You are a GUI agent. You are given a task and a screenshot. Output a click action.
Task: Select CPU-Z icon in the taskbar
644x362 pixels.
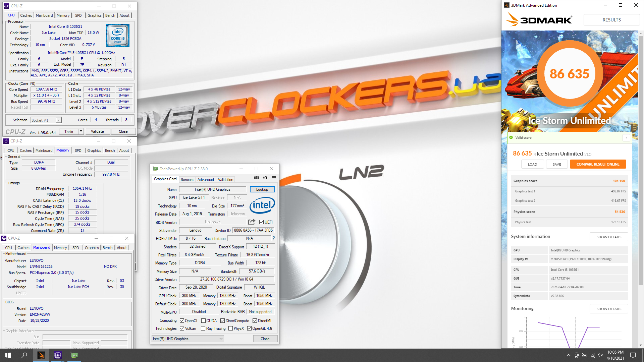(57, 355)
